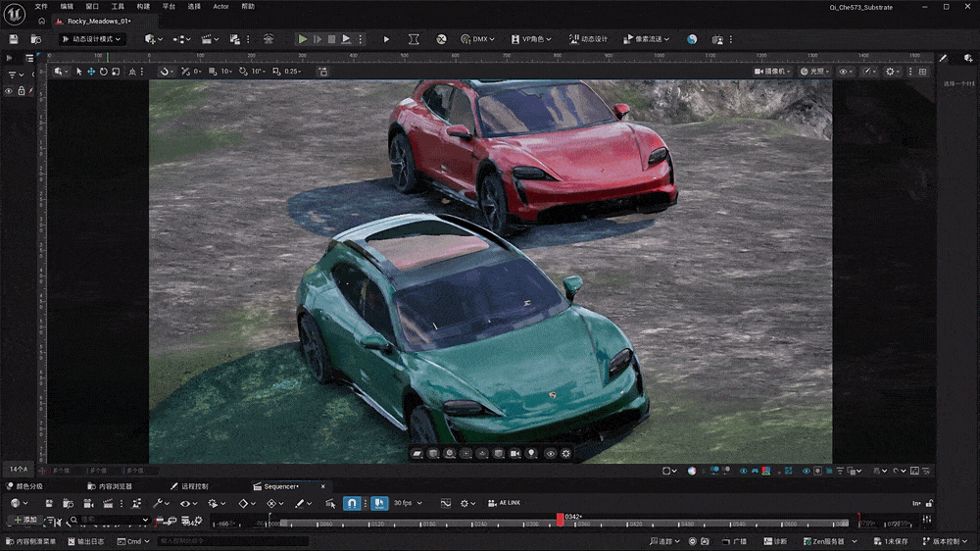
Task: Open the 30 fps frame rate dropdown
Action: coord(408,503)
